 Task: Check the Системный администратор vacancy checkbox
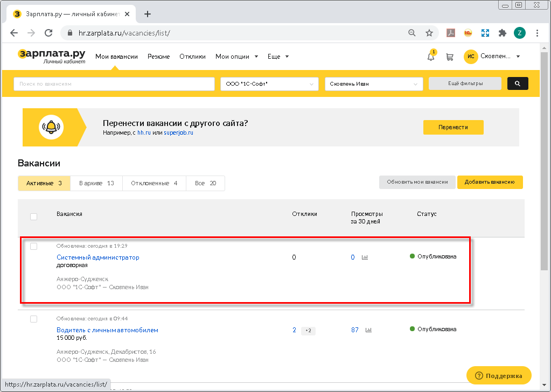33,246
